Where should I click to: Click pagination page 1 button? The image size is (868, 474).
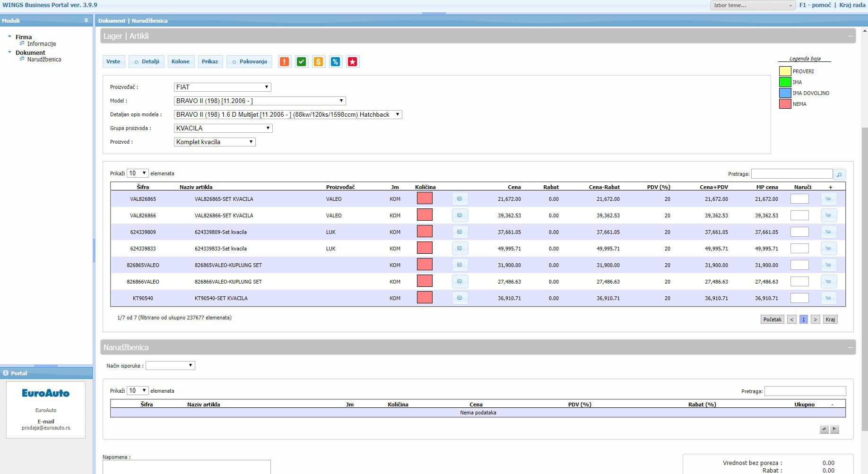click(803, 319)
